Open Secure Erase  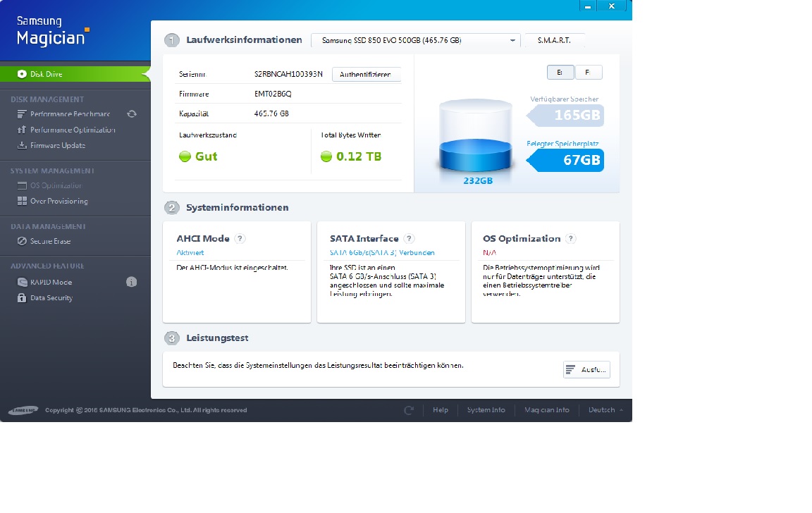(50, 241)
